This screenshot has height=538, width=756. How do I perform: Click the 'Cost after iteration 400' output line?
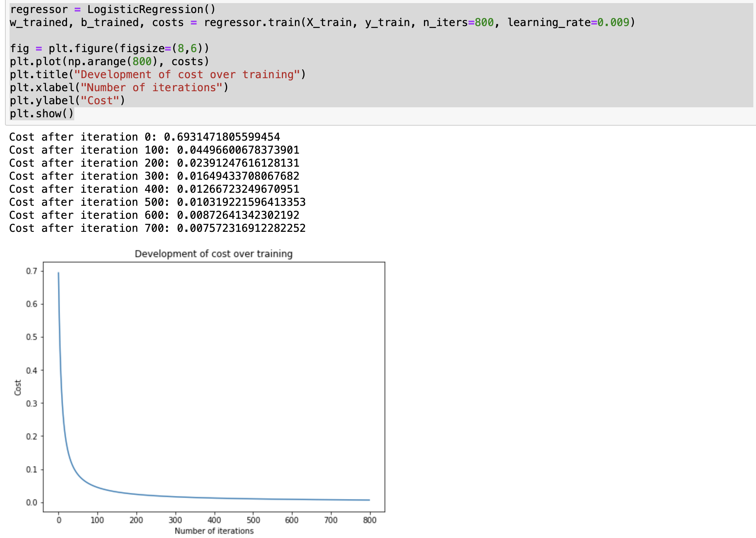tap(154, 189)
